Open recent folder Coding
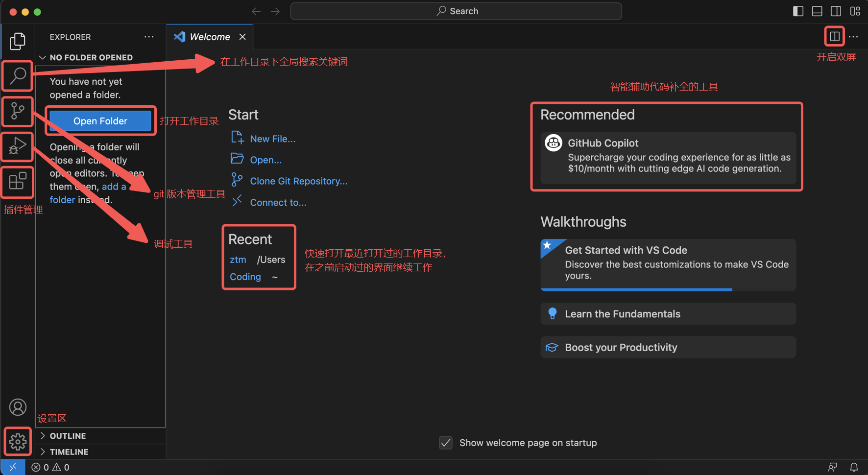Screen dimensions: 868x475 [245, 277]
